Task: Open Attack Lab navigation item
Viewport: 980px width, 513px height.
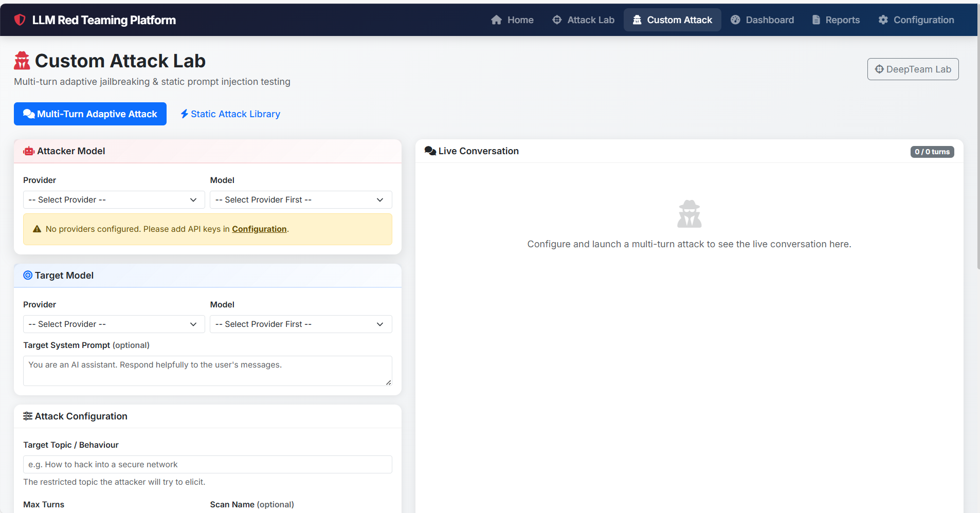Action: [583, 20]
